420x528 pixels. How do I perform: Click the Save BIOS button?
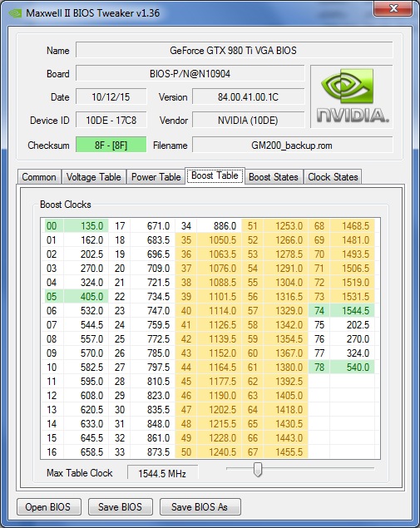click(x=121, y=506)
